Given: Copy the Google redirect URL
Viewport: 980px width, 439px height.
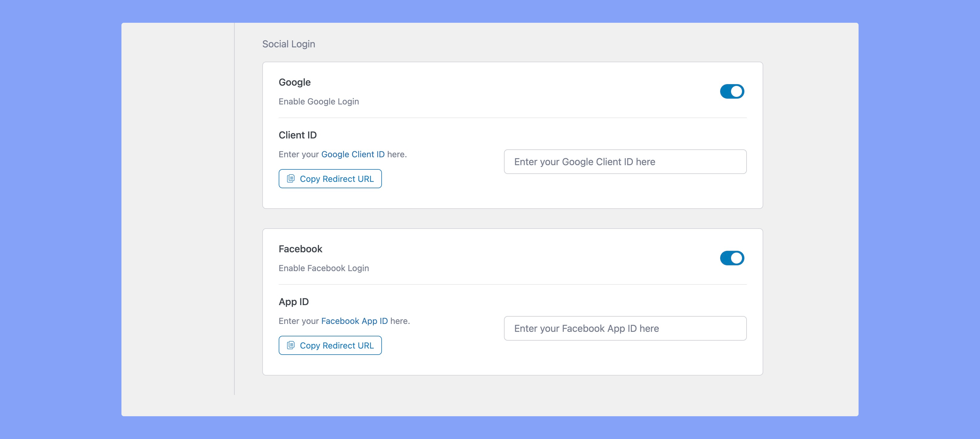Looking at the screenshot, I should coord(330,179).
